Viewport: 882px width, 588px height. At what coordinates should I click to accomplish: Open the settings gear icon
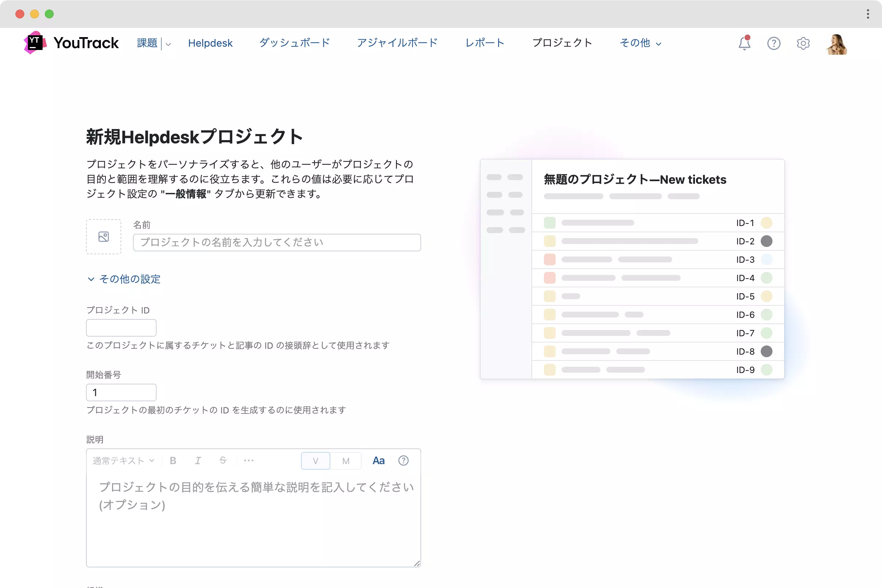pos(803,43)
